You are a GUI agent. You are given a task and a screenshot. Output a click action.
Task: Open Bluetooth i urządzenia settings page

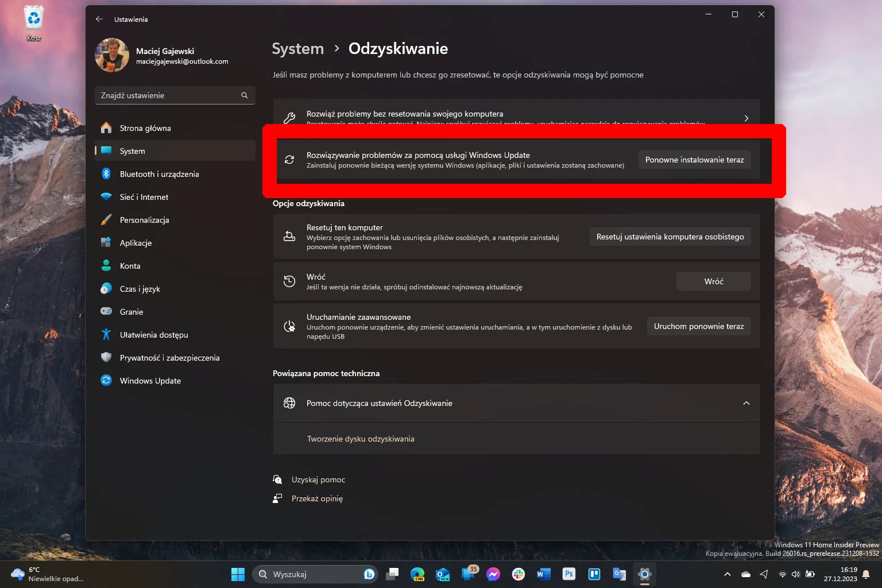coord(175,174)
